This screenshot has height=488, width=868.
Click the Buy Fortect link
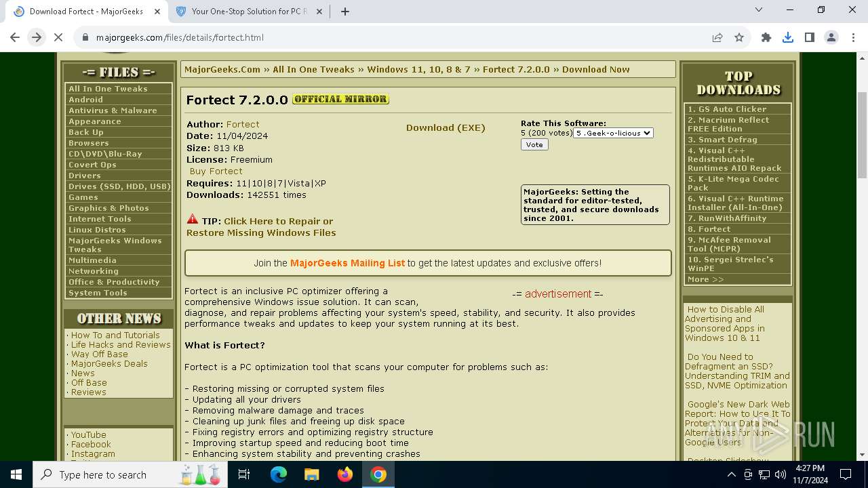(x=216, y=171)
